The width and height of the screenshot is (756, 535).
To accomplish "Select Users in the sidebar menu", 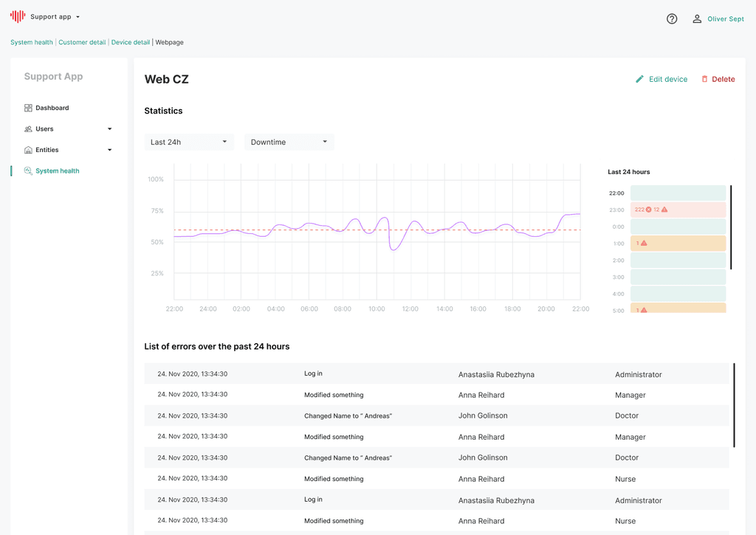I will click(44, 129).
